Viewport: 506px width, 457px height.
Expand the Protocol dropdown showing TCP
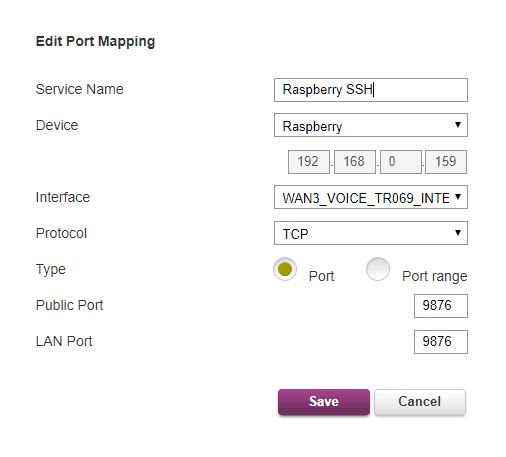pyautogui.click(x=371, y=233)
